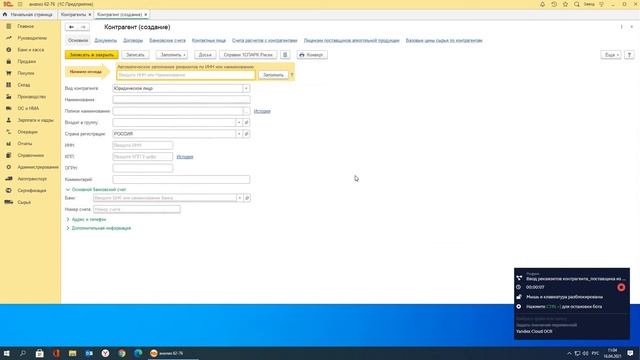Open the Договоры form link tab
Image resolution: width=640 pixels, height=360 pixels.
(x=133, y=40)
